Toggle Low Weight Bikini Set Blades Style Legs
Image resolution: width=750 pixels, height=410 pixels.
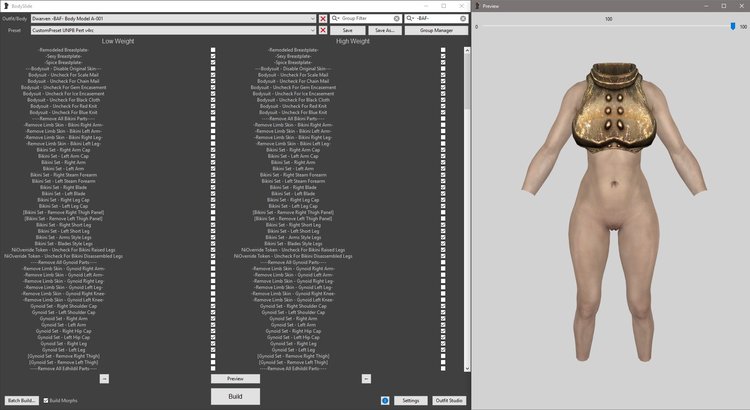coord(213,244)
